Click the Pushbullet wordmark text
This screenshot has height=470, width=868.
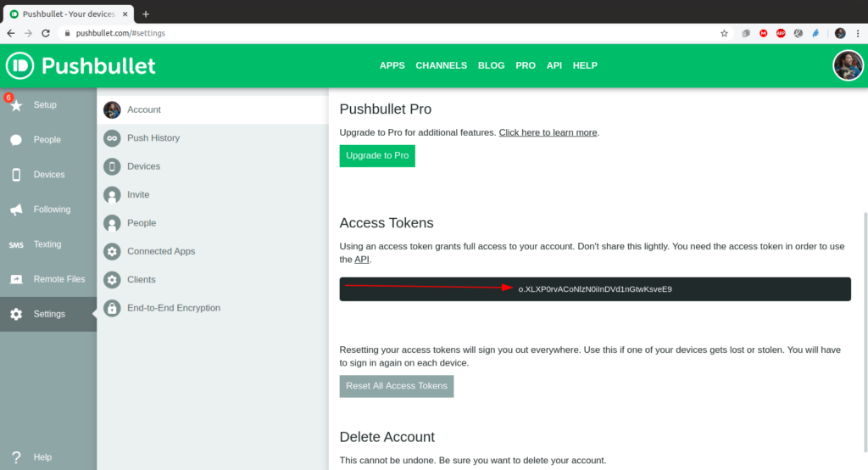pos(98,66)
